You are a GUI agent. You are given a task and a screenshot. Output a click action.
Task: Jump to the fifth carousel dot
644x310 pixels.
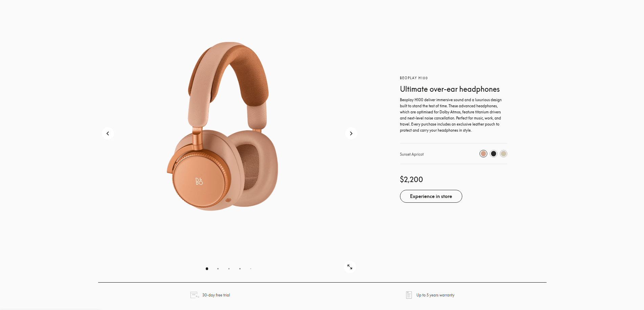coord(251,269)
